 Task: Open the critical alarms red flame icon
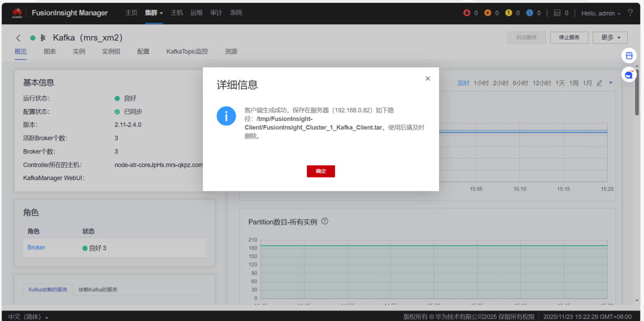pyautogui.click(x=467, y=12)
